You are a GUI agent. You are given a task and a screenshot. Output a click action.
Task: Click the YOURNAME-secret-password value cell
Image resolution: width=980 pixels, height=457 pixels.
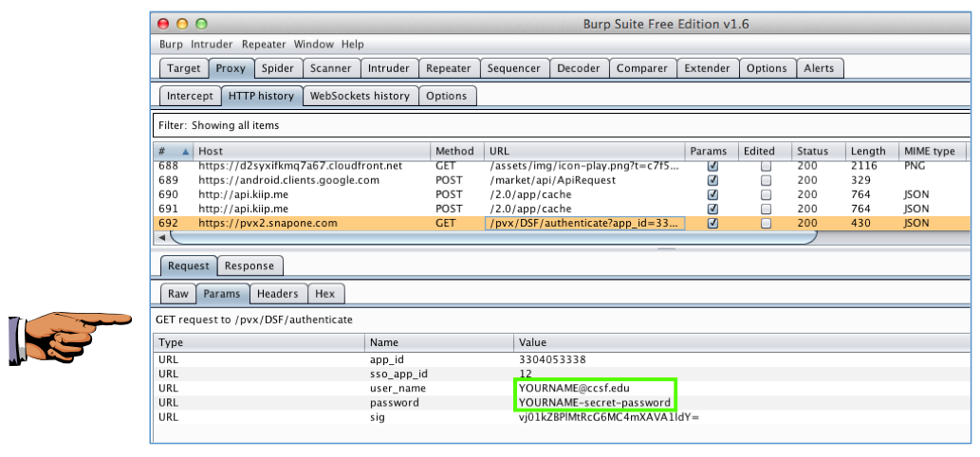pyautogui.click(x=741, y=403)
